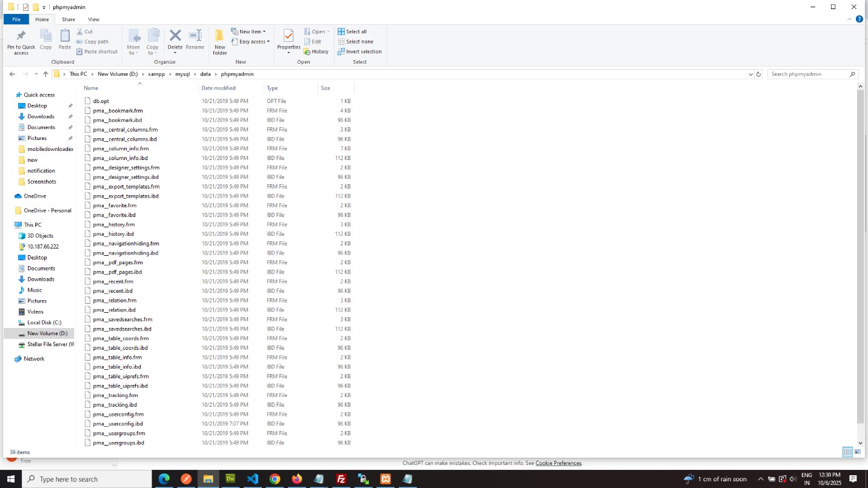This screenshot has width=868, height=488.
Task: Open the History icon in the ribbon
Action: pos(316,52)
